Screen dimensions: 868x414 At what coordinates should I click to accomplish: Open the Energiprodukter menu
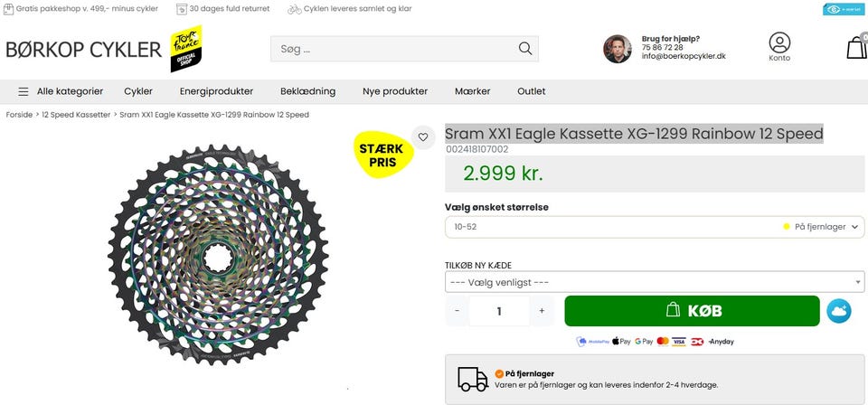[216, 91]
